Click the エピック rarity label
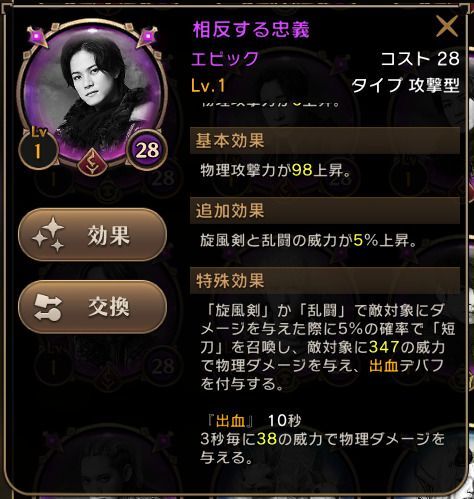This screenshot has height=499, width=474. click(x=225, y=58)
